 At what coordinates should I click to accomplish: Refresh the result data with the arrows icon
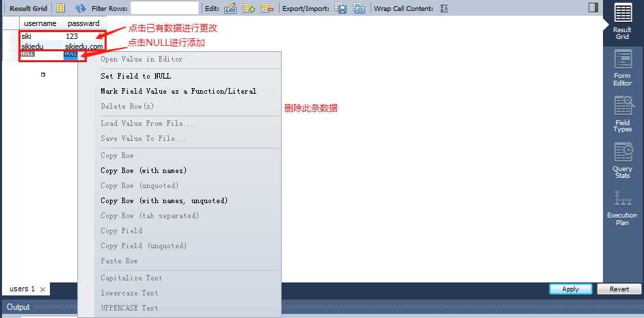pyautogui.click(x=81, y=8)
